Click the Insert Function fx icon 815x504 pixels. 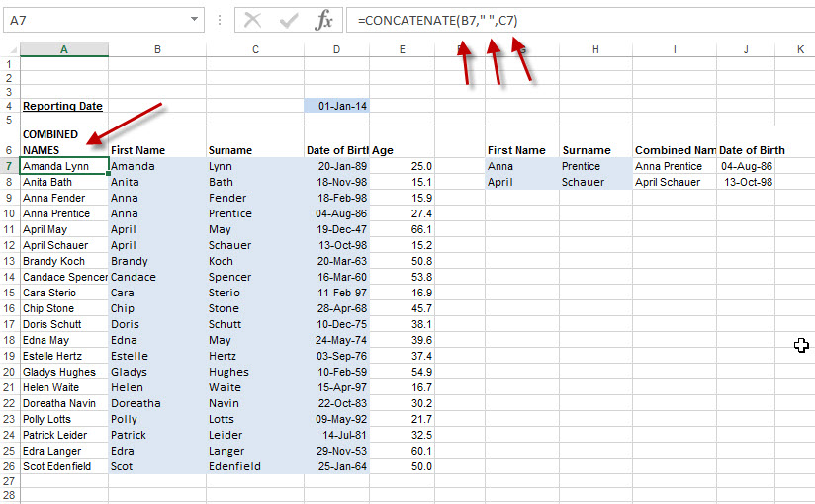click(323, 21)
